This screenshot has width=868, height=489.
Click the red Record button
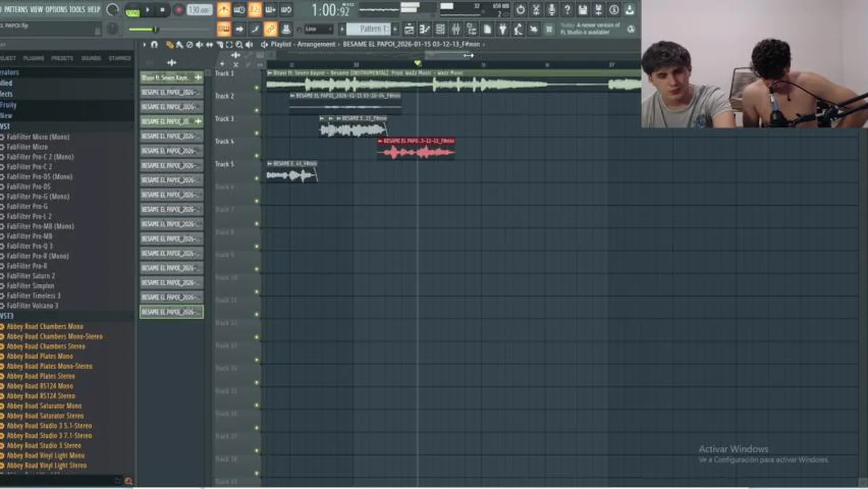pos(179,10)
